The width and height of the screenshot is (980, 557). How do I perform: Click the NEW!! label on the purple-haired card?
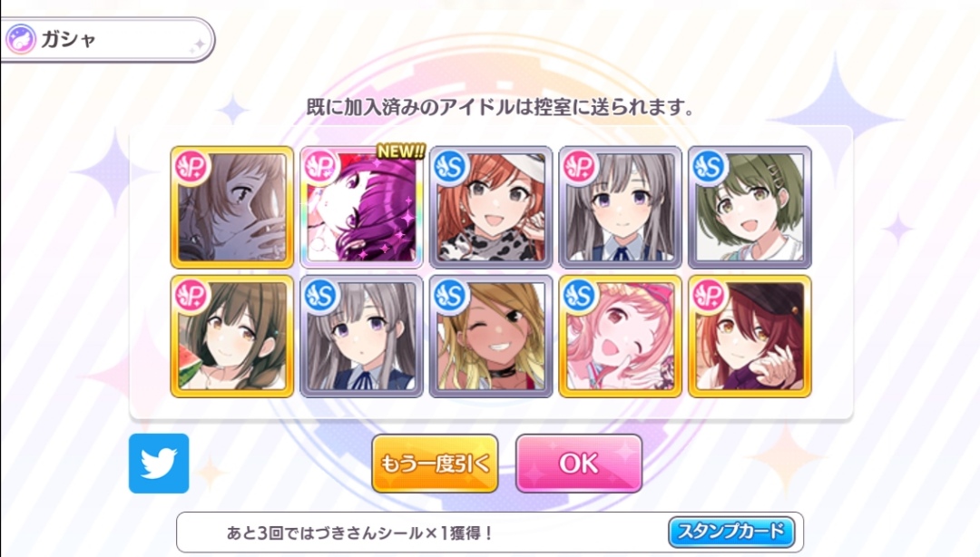tap(401, 151)
